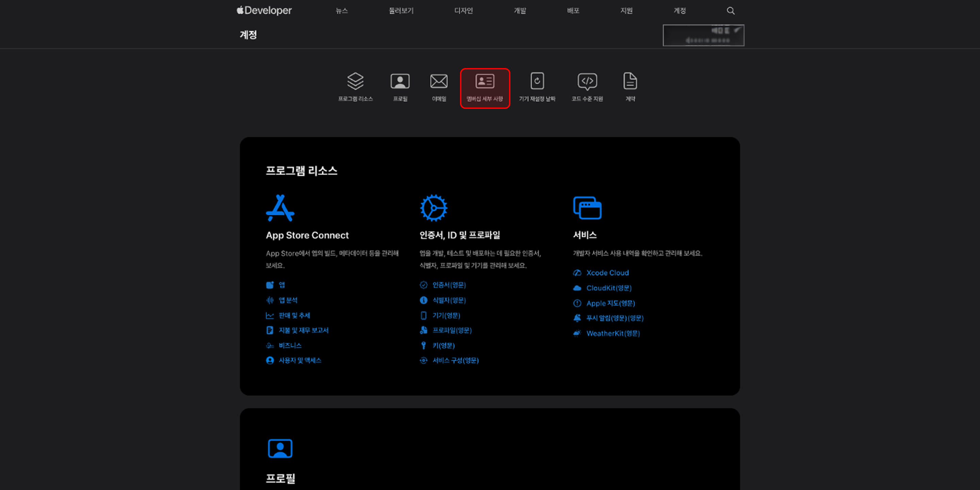Open the 사용자 및 액세스 link
Screen dimensions: 980x490
pyautogui.click(x=300, y=360)
